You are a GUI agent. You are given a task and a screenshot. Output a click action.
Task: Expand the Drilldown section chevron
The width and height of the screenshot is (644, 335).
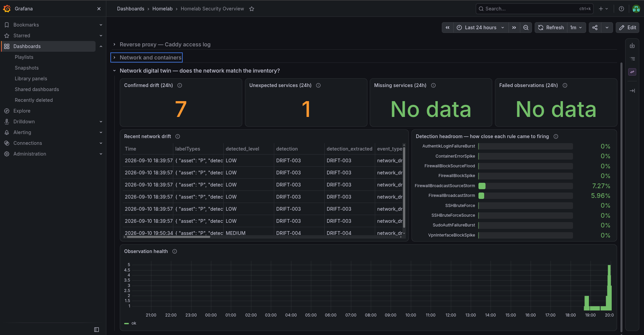(x=101, y=122)
